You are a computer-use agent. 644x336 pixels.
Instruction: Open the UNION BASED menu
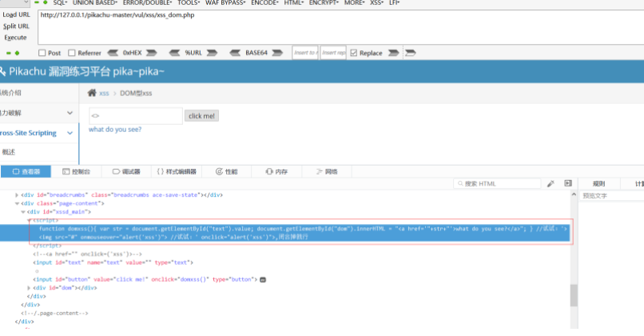click(x=95, y=3)
